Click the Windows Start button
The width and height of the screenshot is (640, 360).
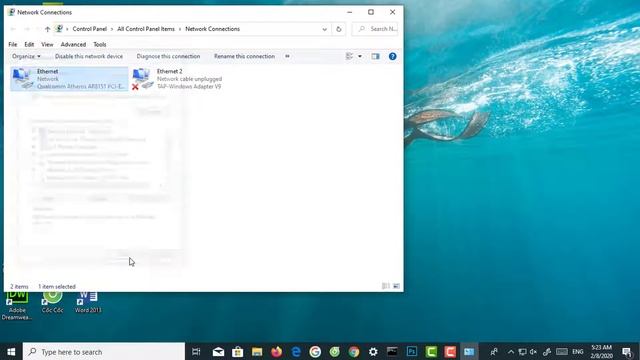point(11,352)
